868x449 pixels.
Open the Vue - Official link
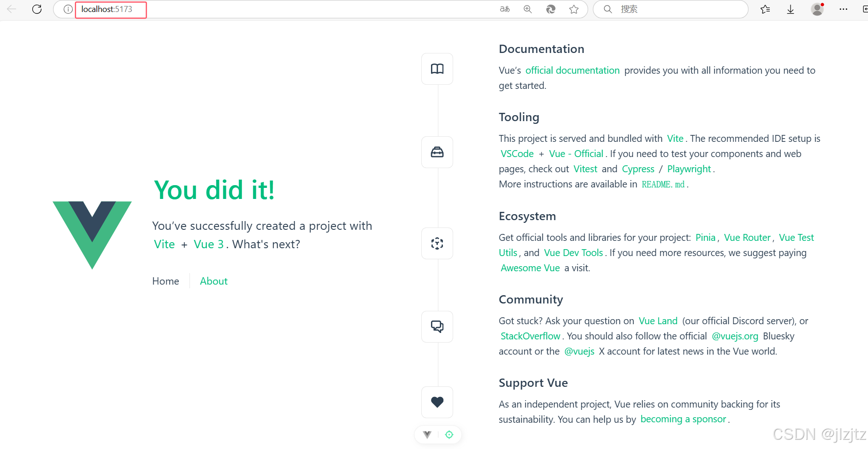click(576, 154)
